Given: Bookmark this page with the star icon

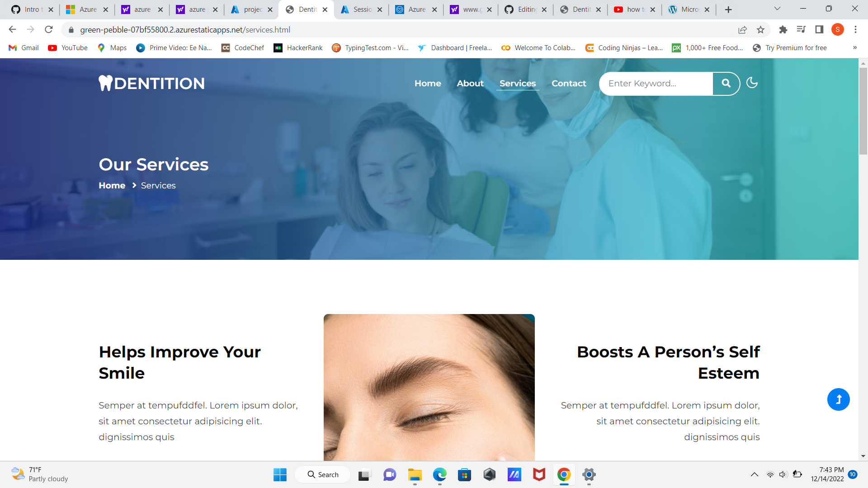Looking at the screenshot, I should (760, 30).
